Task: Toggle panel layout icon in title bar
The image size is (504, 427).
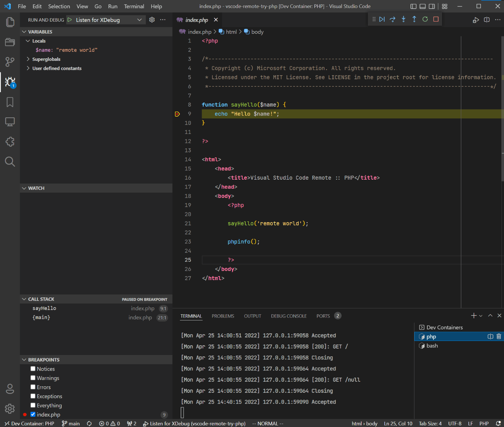Action: click(x=423, y=6)
